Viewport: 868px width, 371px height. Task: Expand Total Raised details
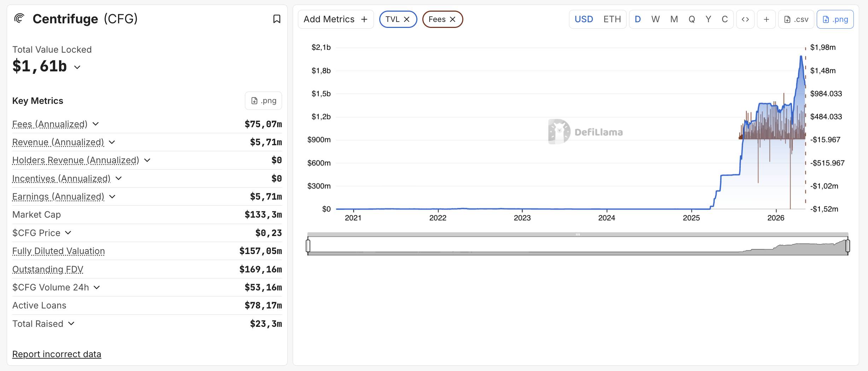pos(71,324)
